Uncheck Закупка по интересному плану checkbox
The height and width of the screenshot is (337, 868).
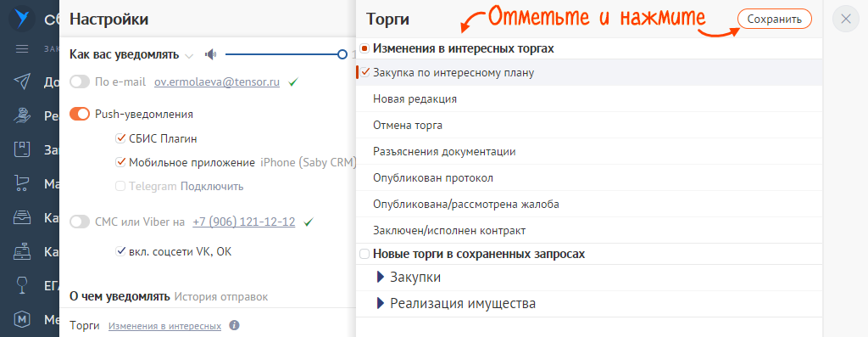[364, 72]
